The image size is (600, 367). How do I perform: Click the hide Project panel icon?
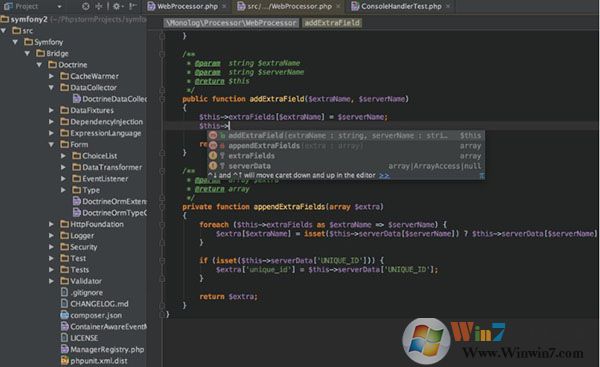[132, 7]
